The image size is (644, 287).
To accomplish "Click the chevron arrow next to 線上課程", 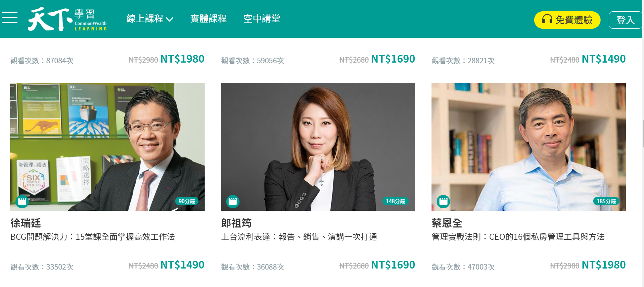I will pos(169,19).
